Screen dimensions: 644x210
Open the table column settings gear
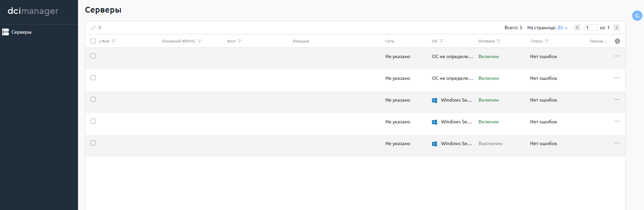[x=617, y=41]
